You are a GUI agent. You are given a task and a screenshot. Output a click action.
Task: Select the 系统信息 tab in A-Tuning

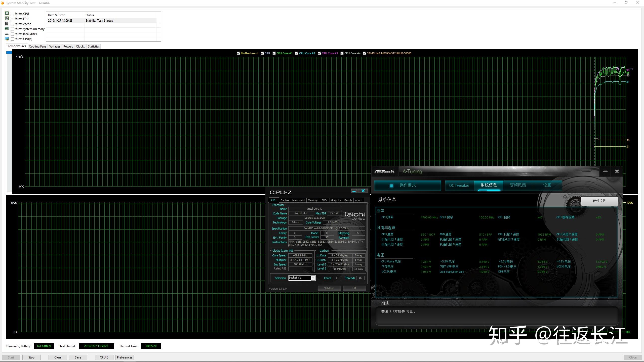(489, 185)
